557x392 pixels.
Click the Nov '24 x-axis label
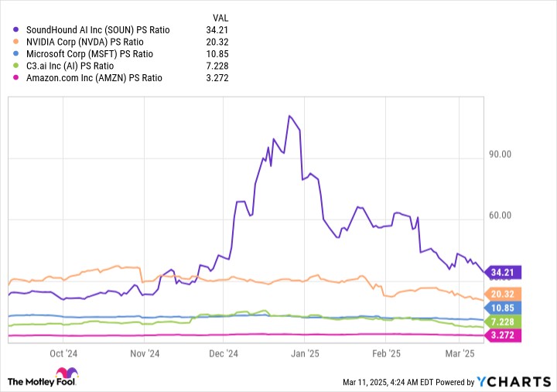click(145, 353)
